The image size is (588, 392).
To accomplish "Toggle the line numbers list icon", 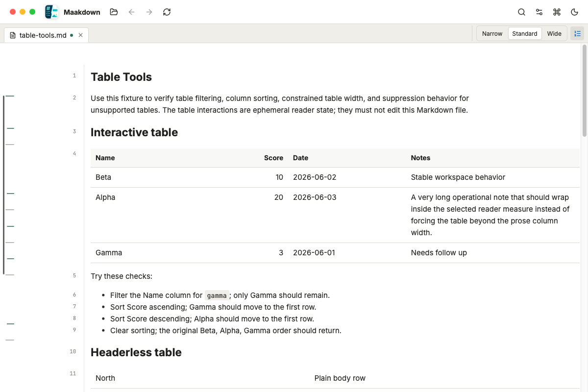I will click(577, 33).
